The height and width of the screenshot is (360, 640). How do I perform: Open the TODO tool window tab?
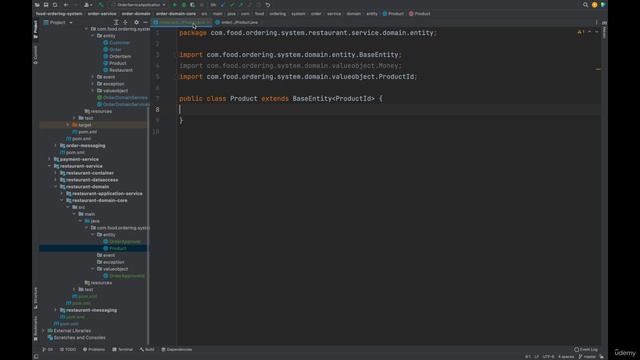tap(68, 349)
